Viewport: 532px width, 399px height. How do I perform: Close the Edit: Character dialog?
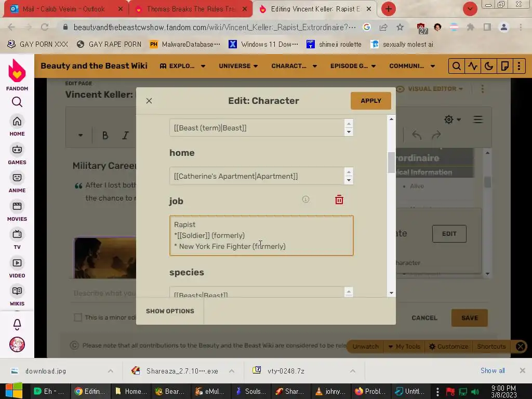(x=149, y=101)
